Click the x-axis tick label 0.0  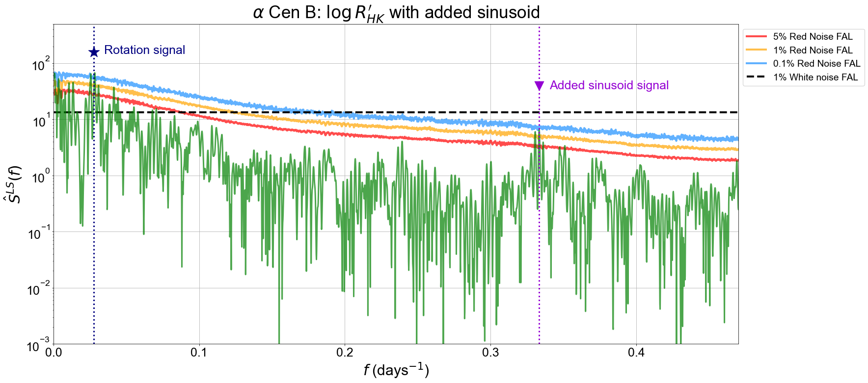pyautogui.click(x=54, y=352)
